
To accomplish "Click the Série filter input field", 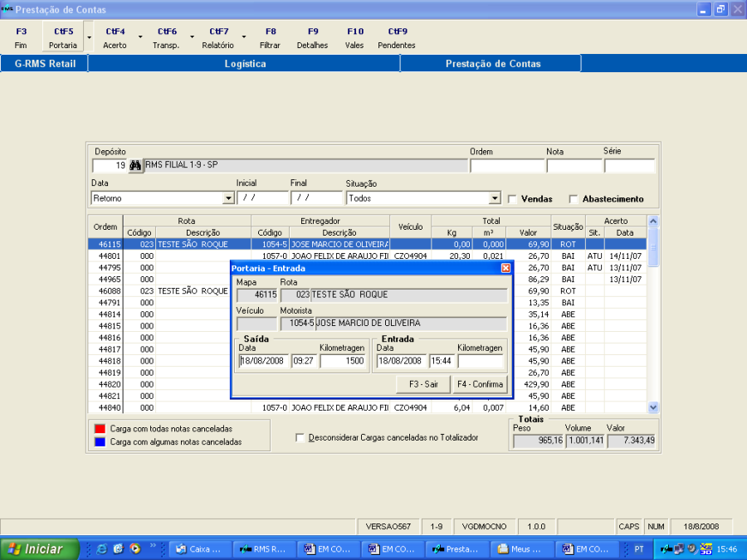I will pos(630,166).
